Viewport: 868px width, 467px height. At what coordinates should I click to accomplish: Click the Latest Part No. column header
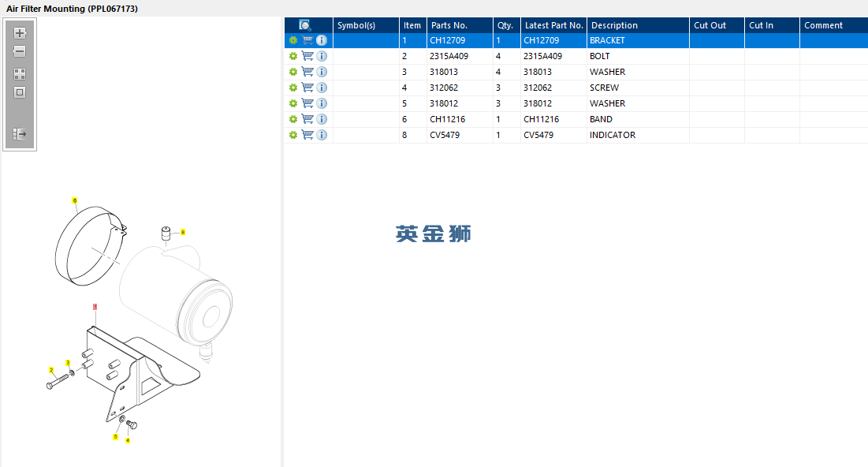[x=553, y=25]
